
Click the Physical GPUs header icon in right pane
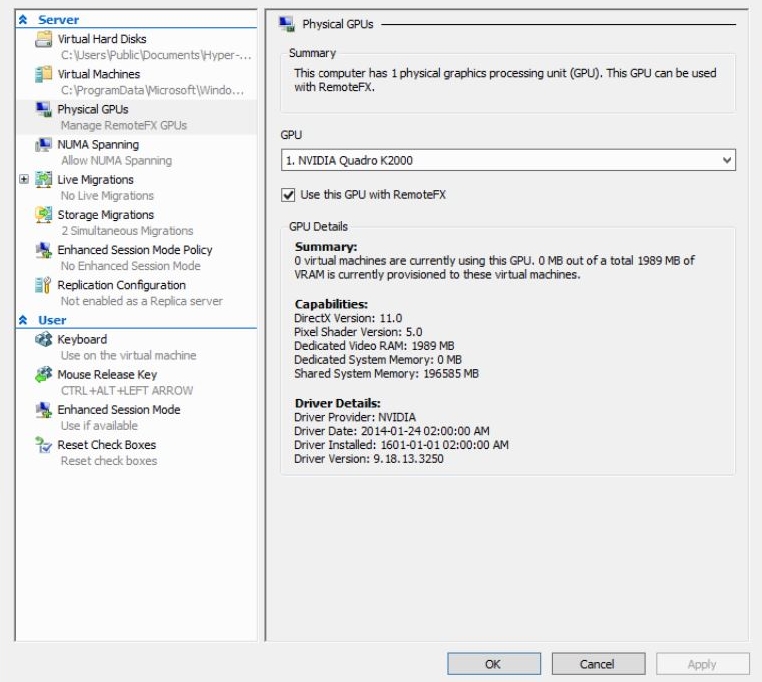287,24
